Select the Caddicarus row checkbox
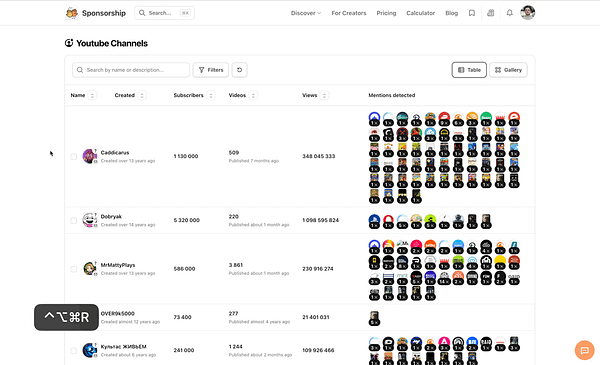 tap(73, 156)
